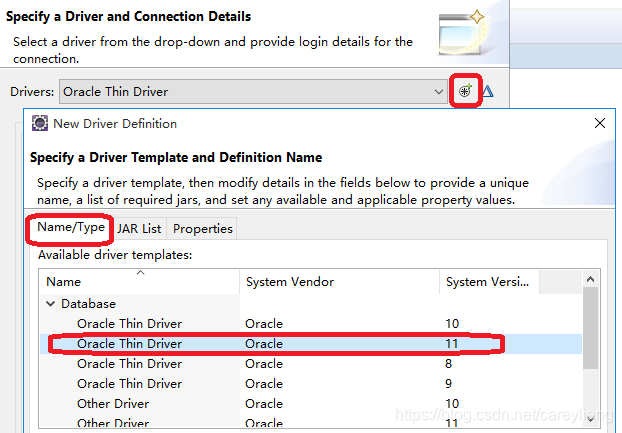
Task: Click the Edit Driver Definition triangle icon
Action: click(x=488, y=91)
